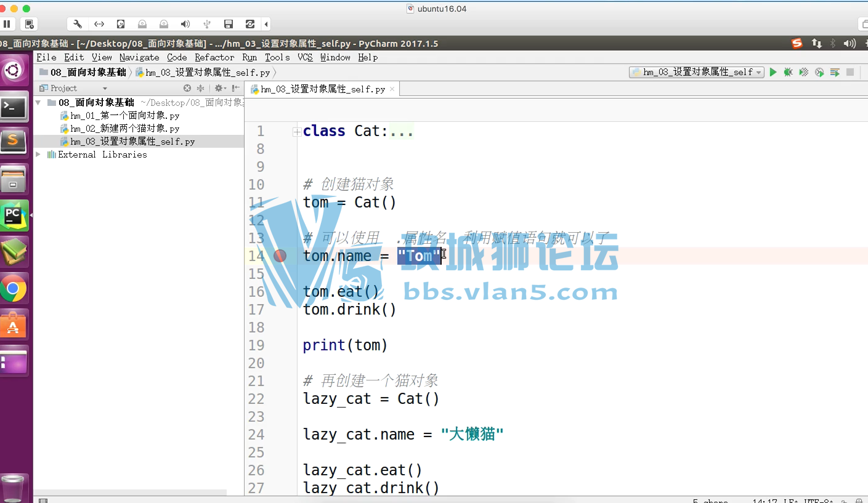The width and height of the screenshot is (868, 503).
Task: Toggle the breakpoint on line 14
Action: coord(280,256)
